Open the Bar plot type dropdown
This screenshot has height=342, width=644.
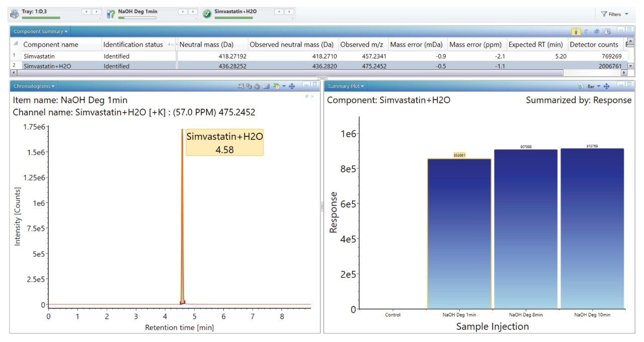[594, 86]
